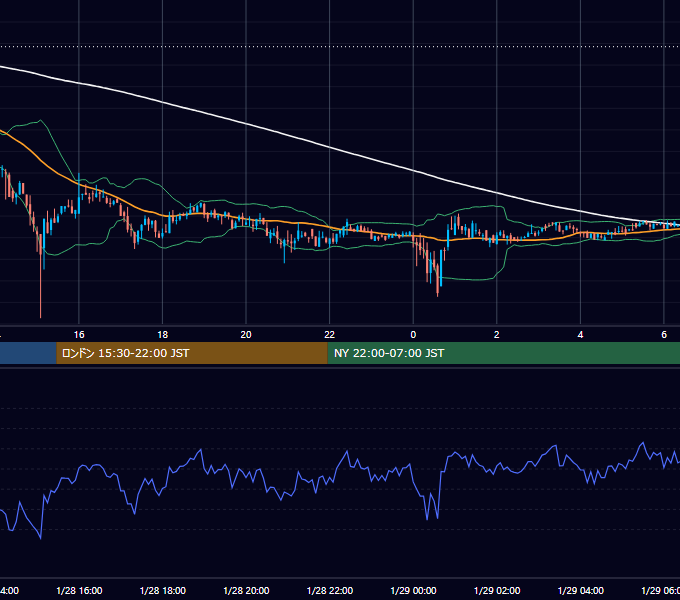This screenshot has height=600, width=680.
Task: Select the ロンドン 15:30-22:00 JST session bar
Action: 192,353
